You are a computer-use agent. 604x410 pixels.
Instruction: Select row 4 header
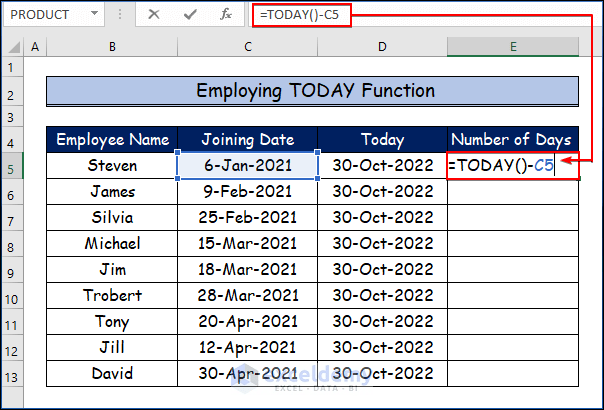tap(12, 139)
